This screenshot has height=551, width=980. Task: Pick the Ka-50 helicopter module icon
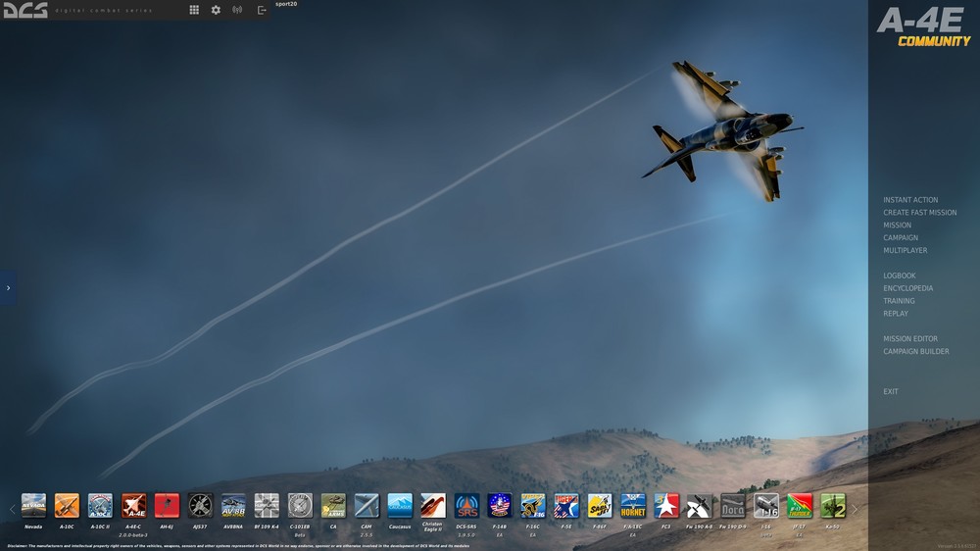click(832, 505)
